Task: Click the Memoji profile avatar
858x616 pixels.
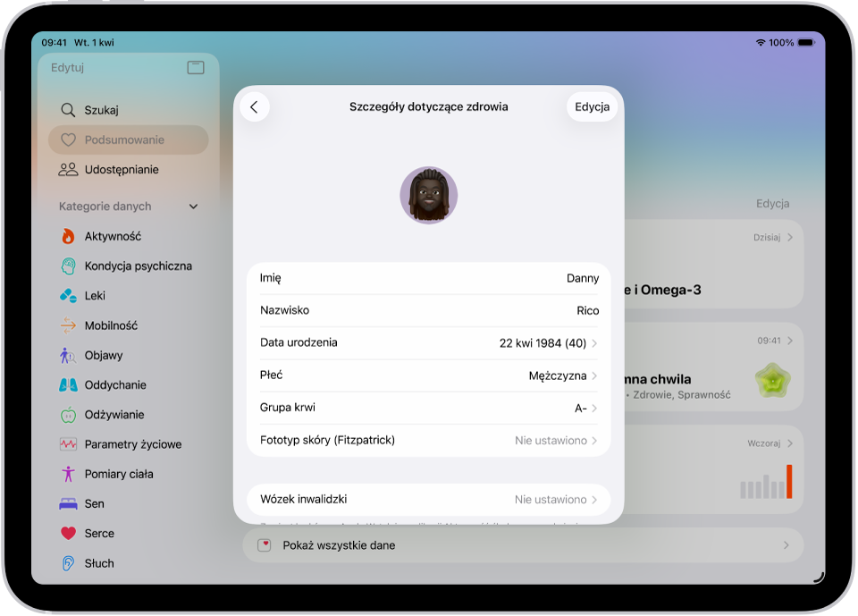Action: click(428, 195)
